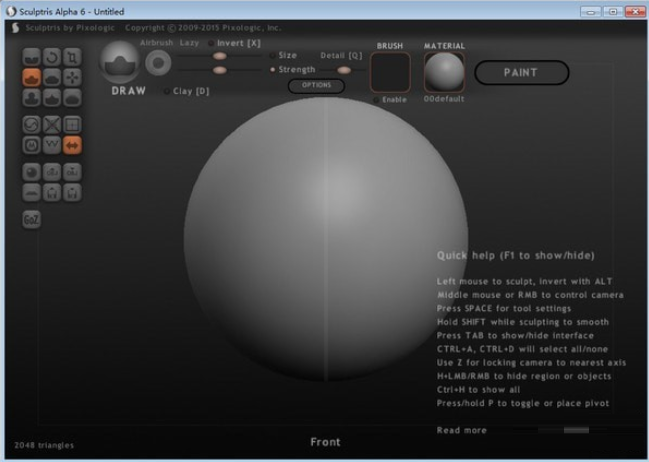The width and height of the screenshot is (649, 462).
Task: Click the Import OBJ icon
Action: 52,172
